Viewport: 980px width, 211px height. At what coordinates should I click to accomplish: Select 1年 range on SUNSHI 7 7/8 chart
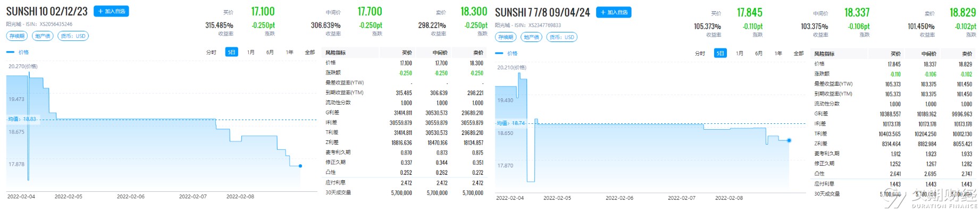click(778, 53)
